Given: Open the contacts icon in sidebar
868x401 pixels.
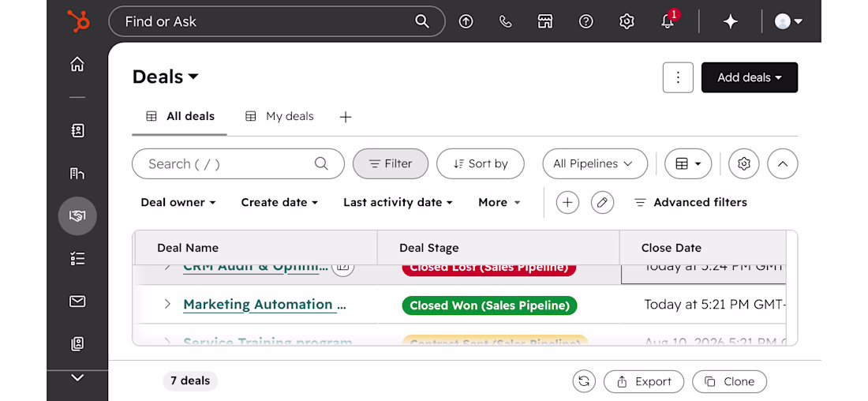Looking at the screenshot, I should 77,131.
